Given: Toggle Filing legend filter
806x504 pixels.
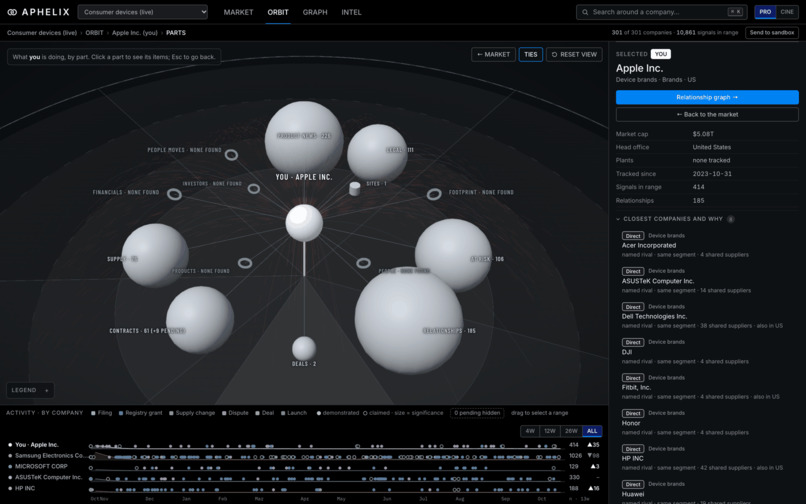Looking at the screenshot, I should [x=101, y=413].
